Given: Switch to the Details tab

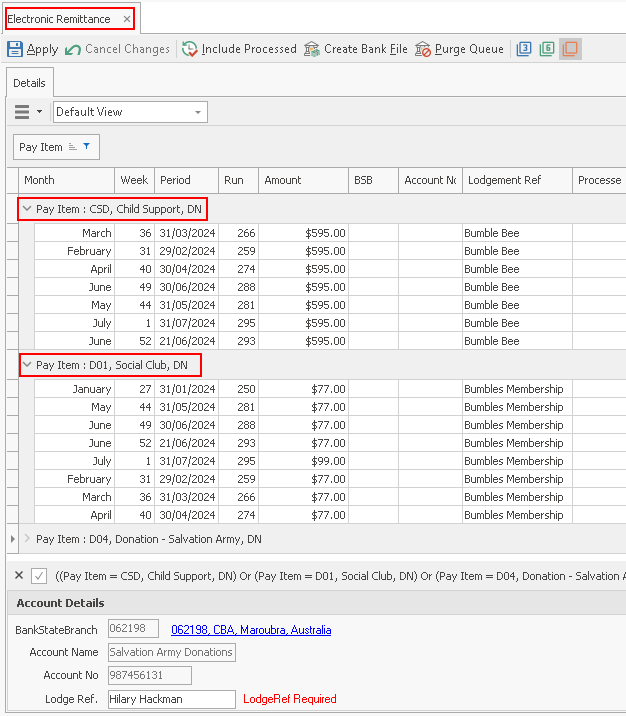Looking at the screenshot, I should click(30, 83).
